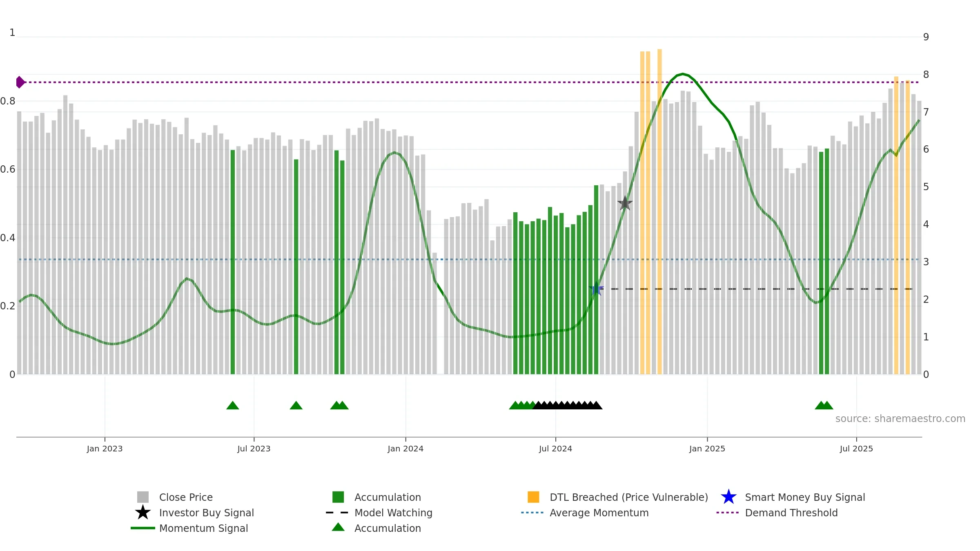Click the black triangle cluster near Jul 2024
980x551 pixels.
click(567, 405)
